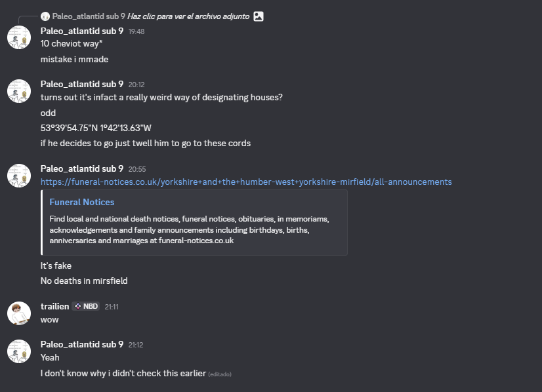The image size is (542, 392).
Task: Click the Funeral Notices embed description text
Action: [189, 229]
